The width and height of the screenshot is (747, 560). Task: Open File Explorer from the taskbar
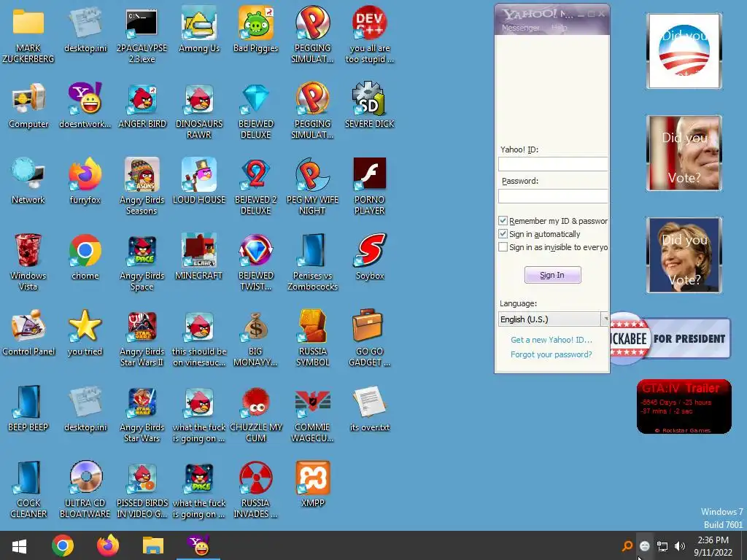(153, 545)
